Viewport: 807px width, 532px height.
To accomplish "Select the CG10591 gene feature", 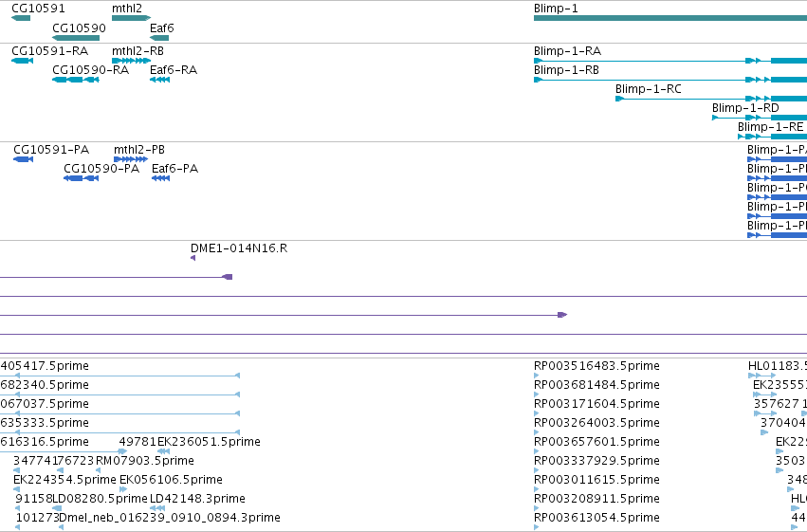I will point(21,18).
